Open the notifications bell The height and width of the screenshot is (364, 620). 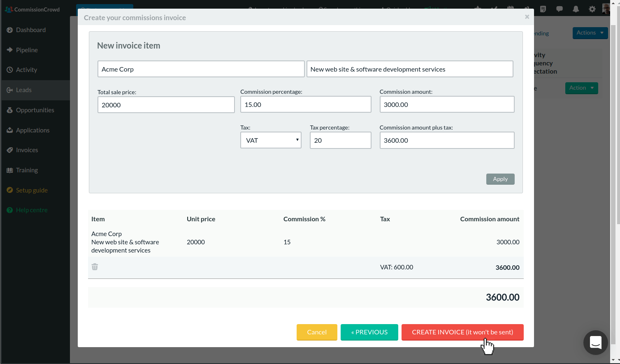pos(576,9)
